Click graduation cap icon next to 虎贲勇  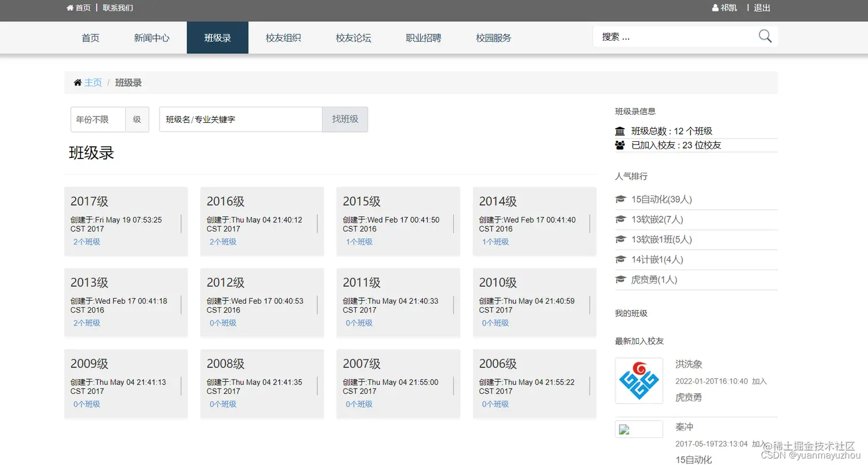point(620,280)
